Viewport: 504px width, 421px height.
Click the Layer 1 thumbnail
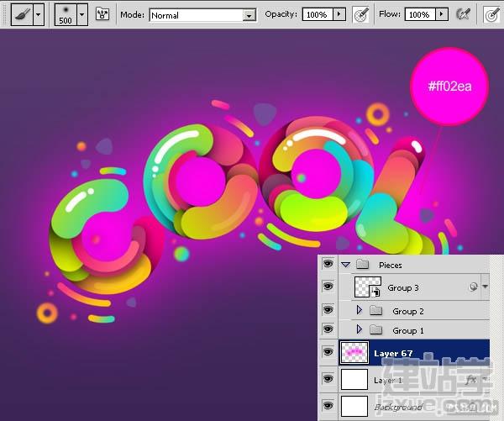point(354,379)
